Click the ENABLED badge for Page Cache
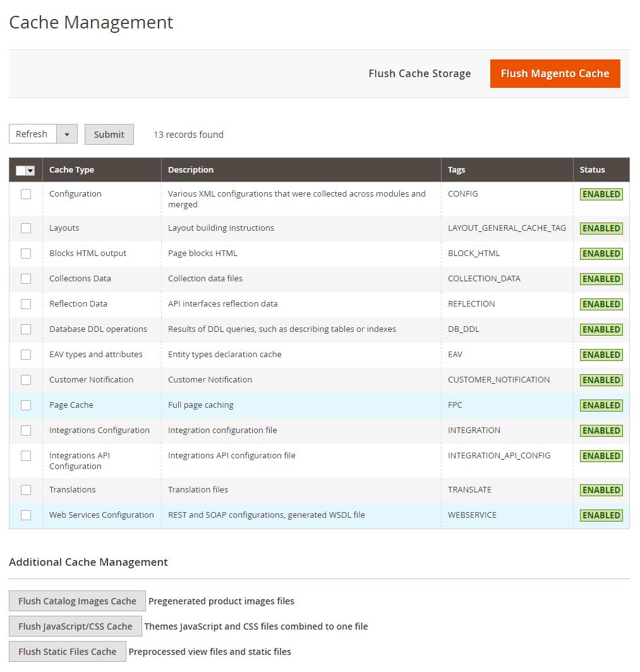 tap(600, 405)
